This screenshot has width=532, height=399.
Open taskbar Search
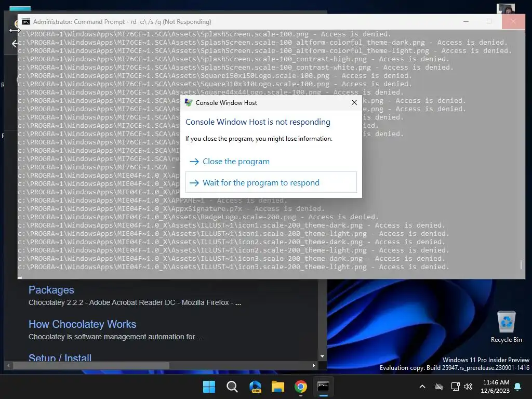tap(232, 387)
